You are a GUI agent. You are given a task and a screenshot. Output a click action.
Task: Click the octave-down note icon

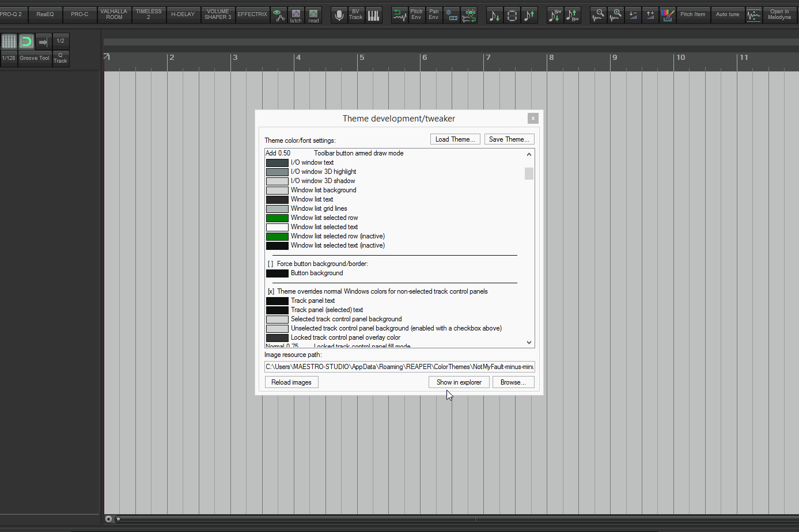pyautogui.click(x=555, y=15)
